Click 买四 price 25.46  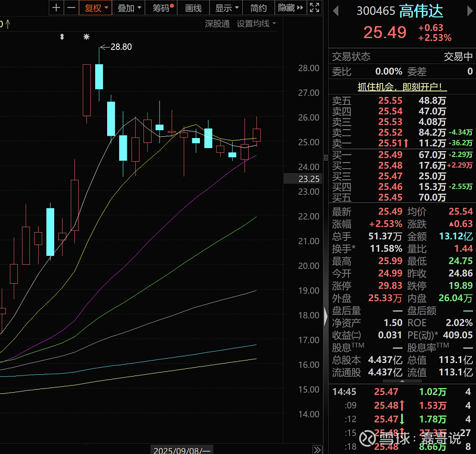click(390, 187)
